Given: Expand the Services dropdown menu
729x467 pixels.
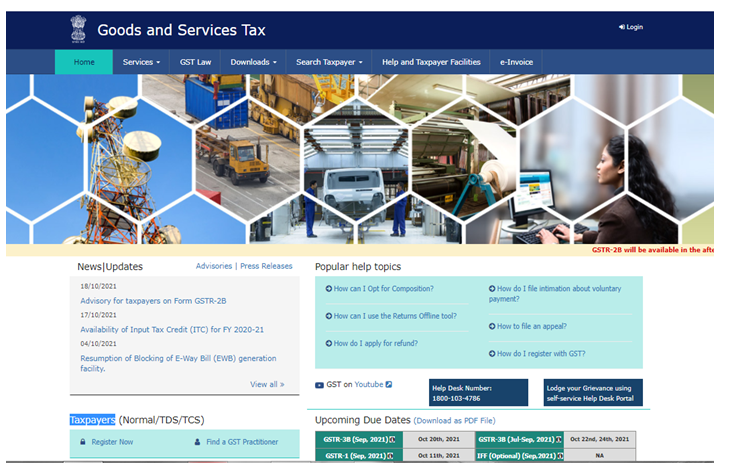Looking at the screenshot, I should [x=141, y=62].
